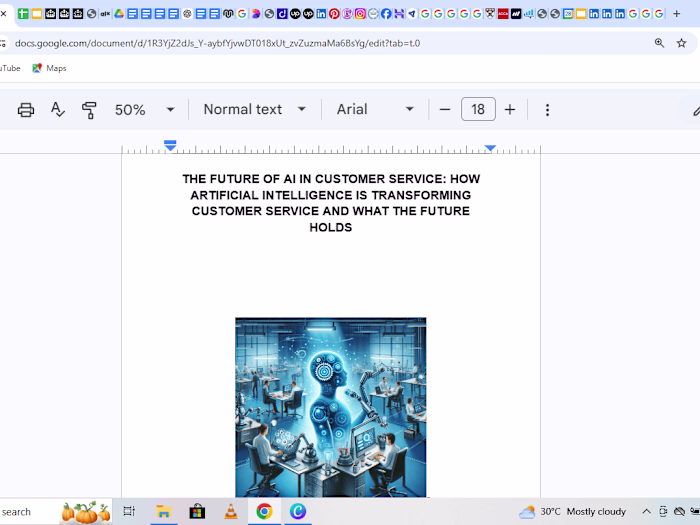This screenshot has width=700, height=525.
Task: Open the Maps bookmark
Action: [x=49, y=68]
